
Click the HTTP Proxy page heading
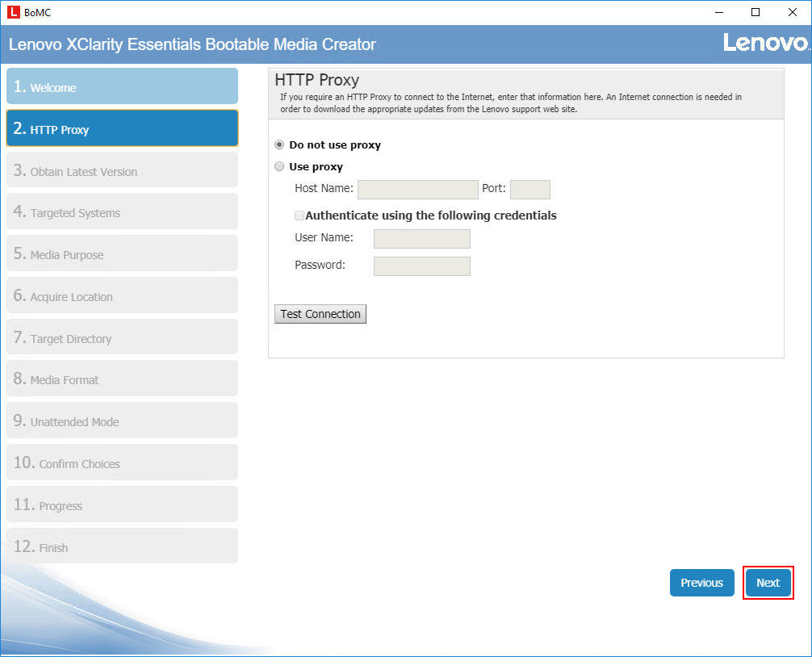pos(317,80)
